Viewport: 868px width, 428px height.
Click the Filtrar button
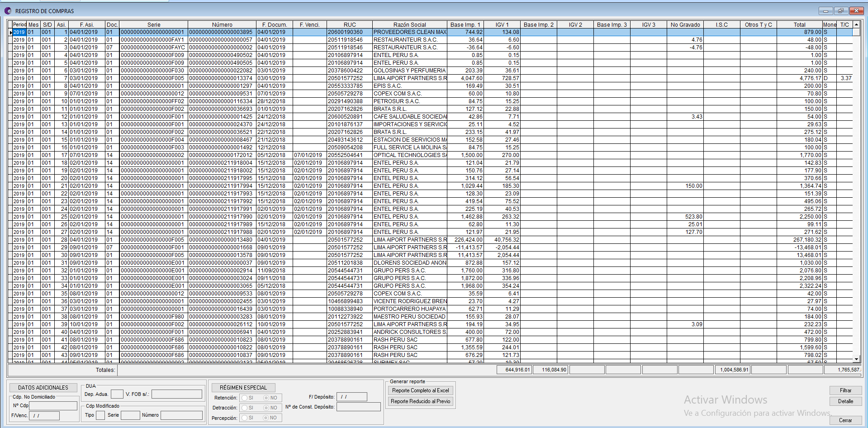[x=845, y=390]
